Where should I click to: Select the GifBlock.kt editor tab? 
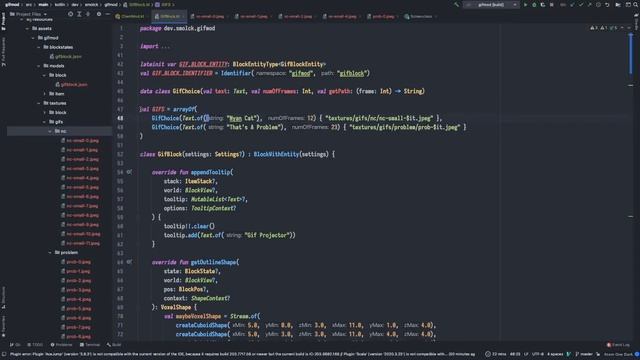click(x=170, y=16)
